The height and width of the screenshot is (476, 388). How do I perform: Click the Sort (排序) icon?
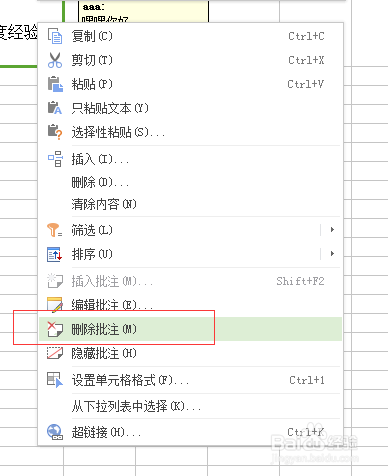click(54, 254)
